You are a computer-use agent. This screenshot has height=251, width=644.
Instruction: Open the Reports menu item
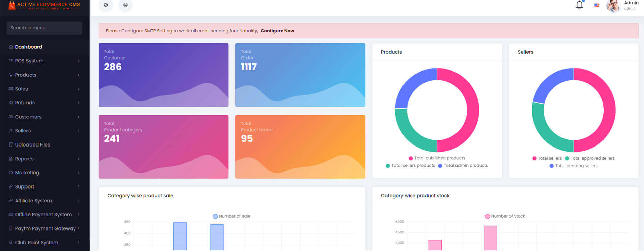(24, 159)
